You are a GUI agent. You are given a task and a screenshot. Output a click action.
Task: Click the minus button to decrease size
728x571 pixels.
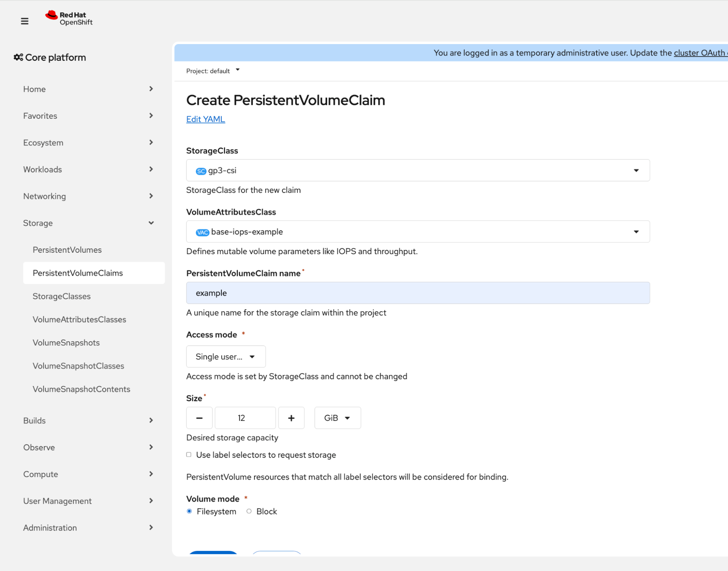199,418
